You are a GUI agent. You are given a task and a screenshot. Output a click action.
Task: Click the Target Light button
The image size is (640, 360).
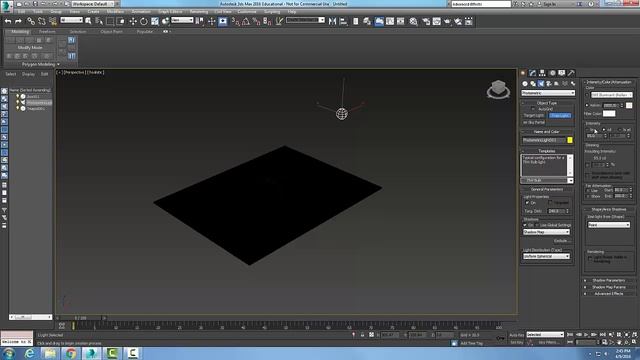point(534,116)
